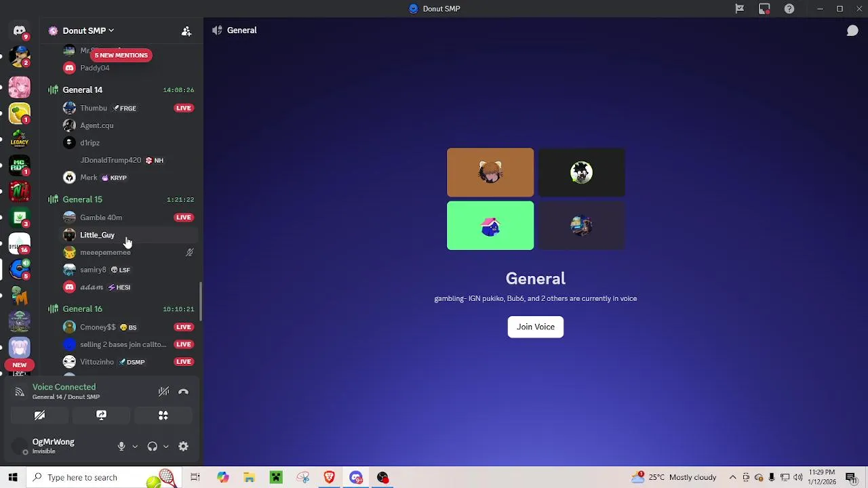Watch Thumbu's LIVE stream

[x=183, y=108]
